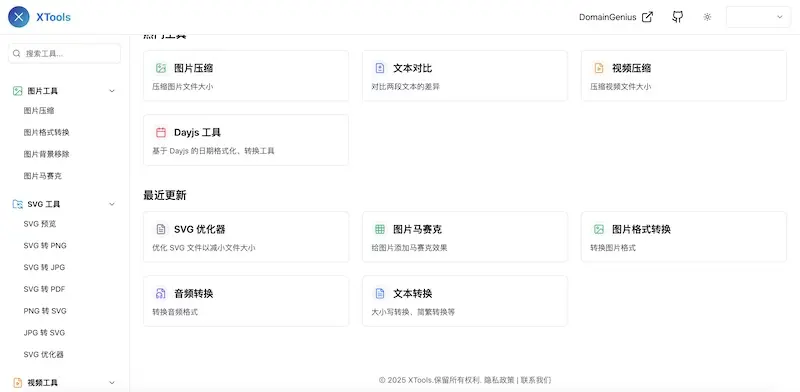Viewport: 800px width, 392px height.
Task: Click the 文本对比 card document icon
Action: [x=380, y=68]
